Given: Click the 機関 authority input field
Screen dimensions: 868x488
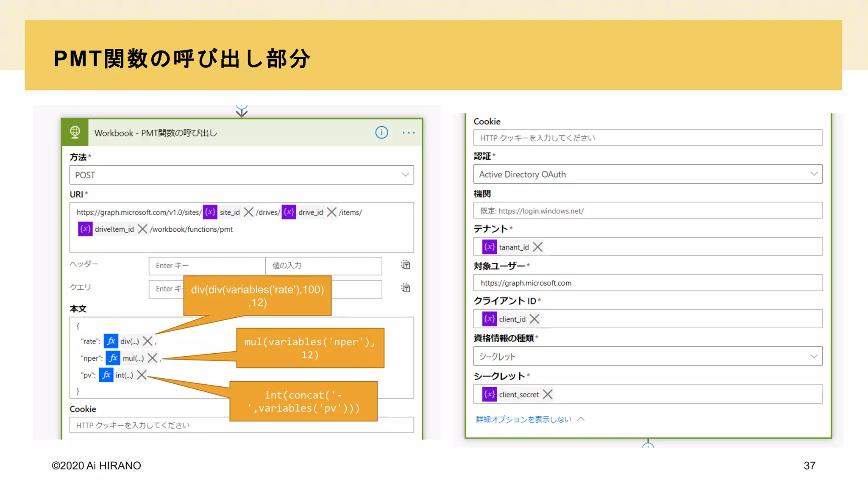Looking at the screenshot, I should pos(648,211).
